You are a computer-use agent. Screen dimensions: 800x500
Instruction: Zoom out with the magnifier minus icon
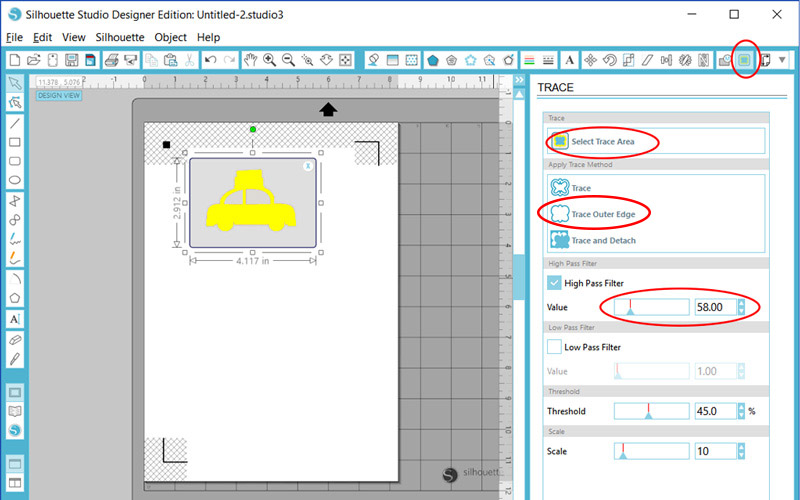pyautogui.click(x=288, y=60)
